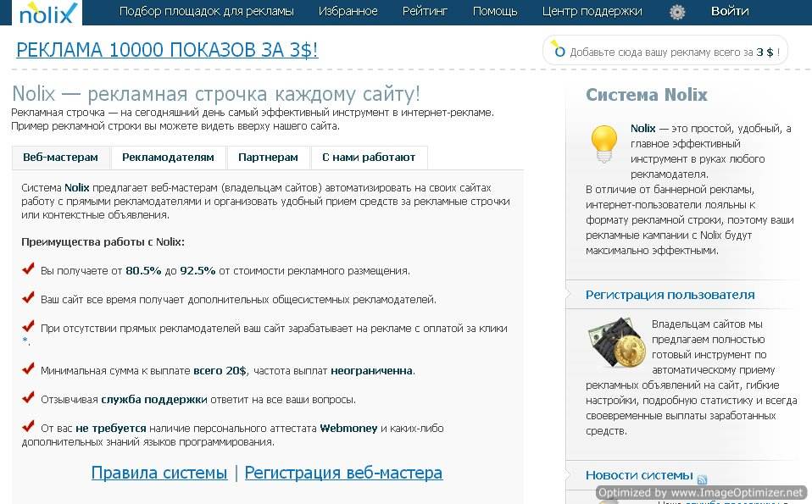The width and height of the screenshot is (812, 504).
Task: Open the Помощь menu item
Action: (495, 11)
